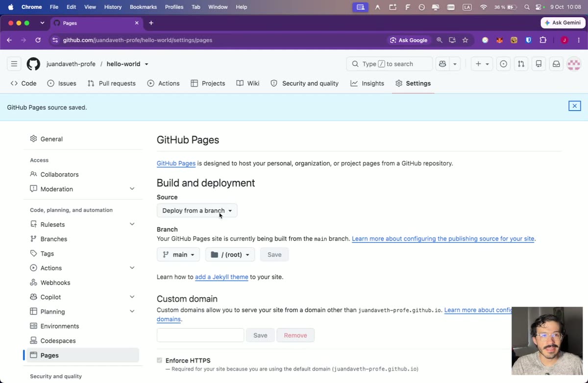Image resolution: width=588 pixels, height=383 pixels.
Task: Dismiss the 'GitHub Pages source saved' banner
Action: pos(575,106)
